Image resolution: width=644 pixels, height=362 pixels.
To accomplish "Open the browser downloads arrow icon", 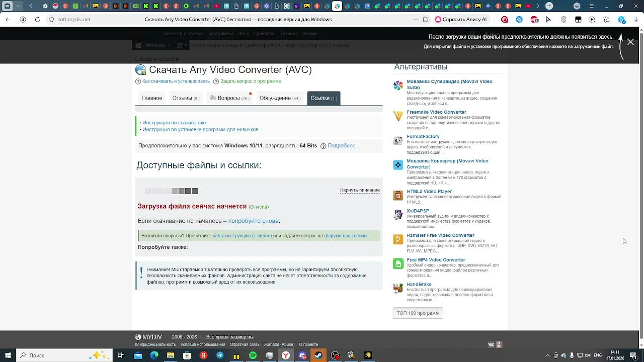I will click(635, 20).
